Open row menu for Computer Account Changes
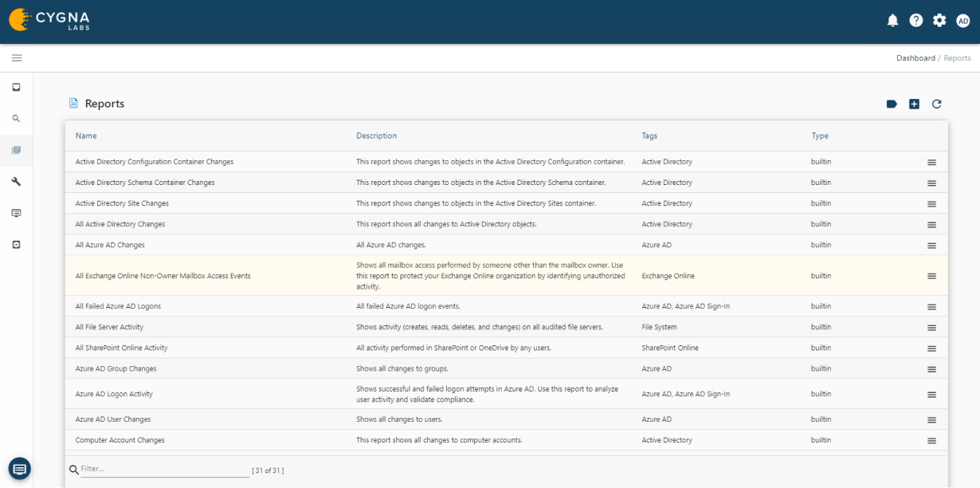The width and height of the screenshot is (980, 488). (x=931, y=441)
